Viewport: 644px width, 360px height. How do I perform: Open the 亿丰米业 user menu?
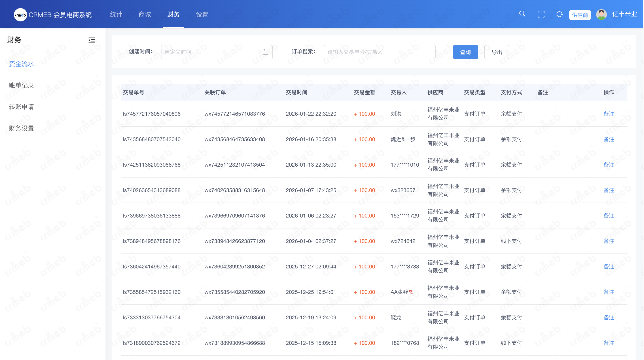[624, 14]
